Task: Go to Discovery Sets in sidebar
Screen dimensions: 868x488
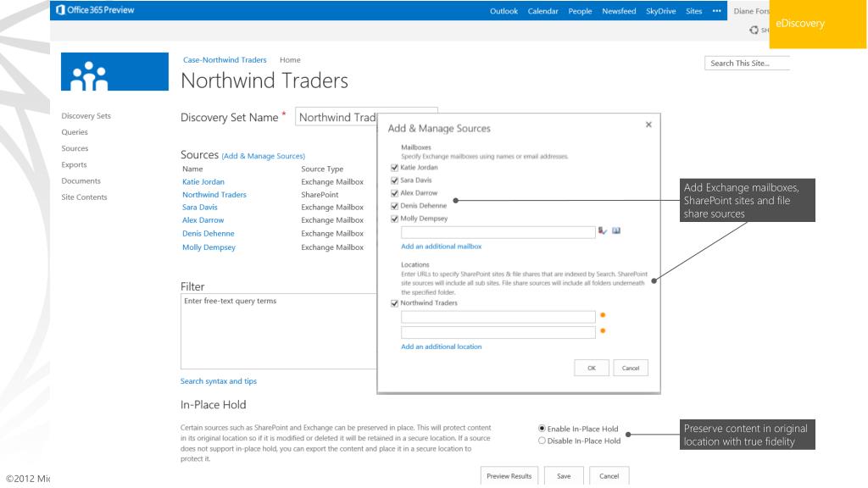Action: tap(86, 115)
